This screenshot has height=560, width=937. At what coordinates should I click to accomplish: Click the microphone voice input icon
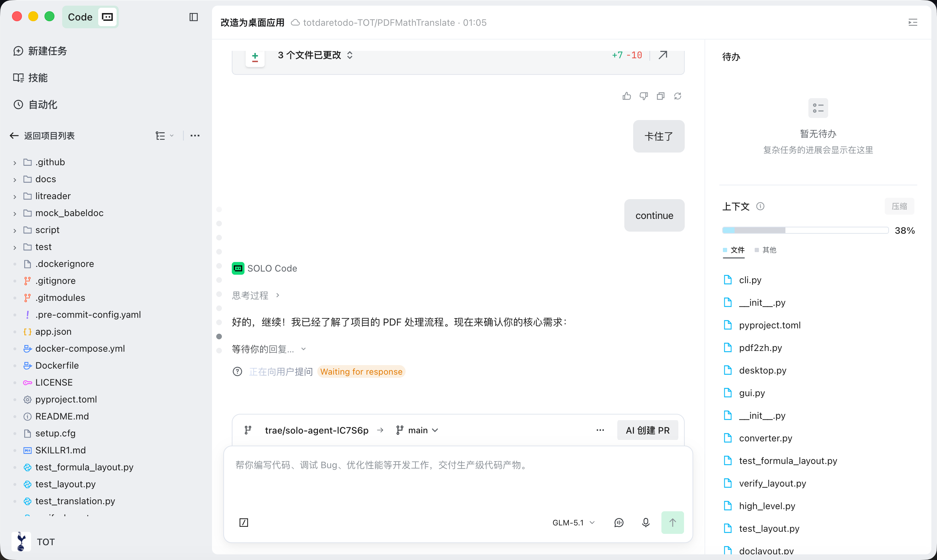pos(646,522)
